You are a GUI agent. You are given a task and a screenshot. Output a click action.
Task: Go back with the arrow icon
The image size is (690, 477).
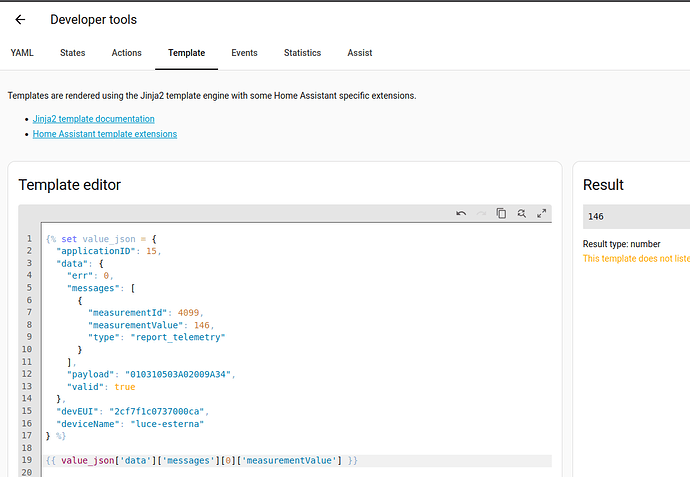coord(20,19)
